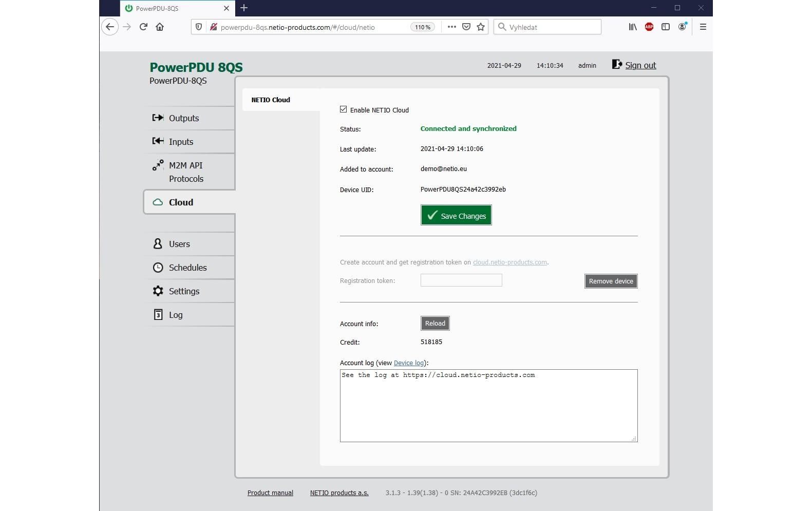
Task: Click the 2021-04-29 date text in header
Action: tap(504, 65)
